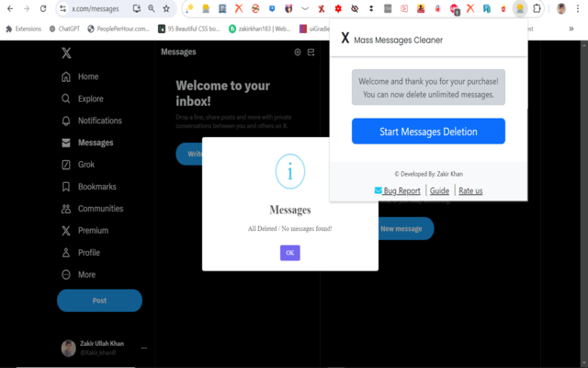Show hidden bookmarks with the » chevron
588x368 pixels.
571,29
